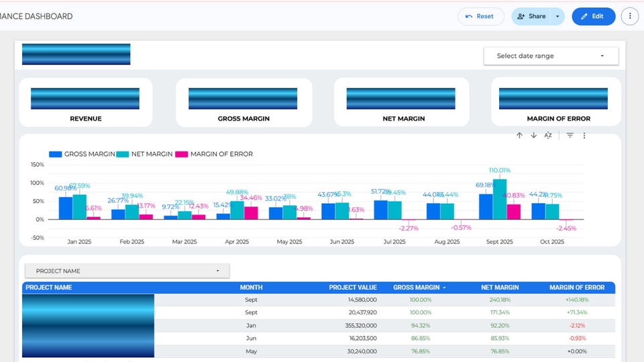Click the chart filter lines icon
Screen dimensions: 644x362
pyautogui.click(x=570, y=135)
